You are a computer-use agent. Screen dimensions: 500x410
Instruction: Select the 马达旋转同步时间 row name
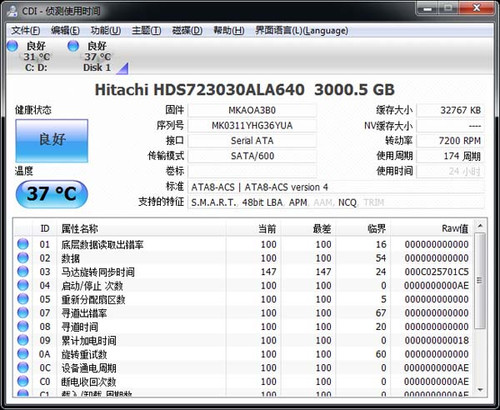[x=98, y=272]
